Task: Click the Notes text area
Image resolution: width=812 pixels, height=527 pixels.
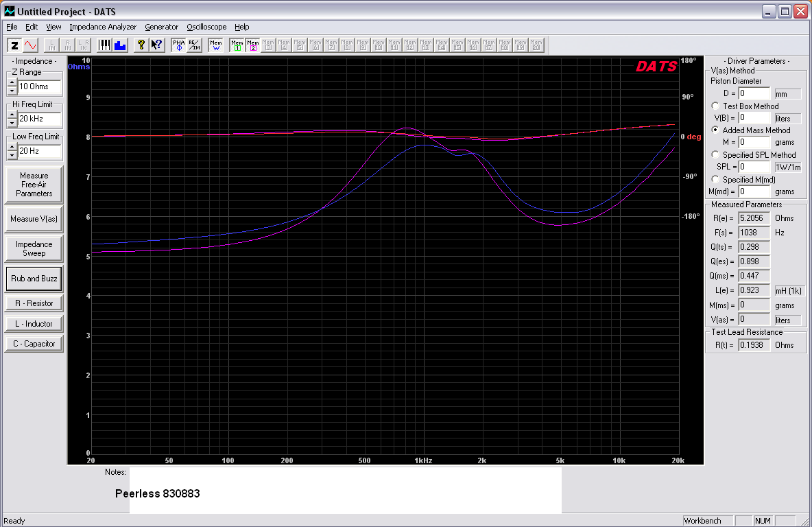Action: [x=345, y=490]
